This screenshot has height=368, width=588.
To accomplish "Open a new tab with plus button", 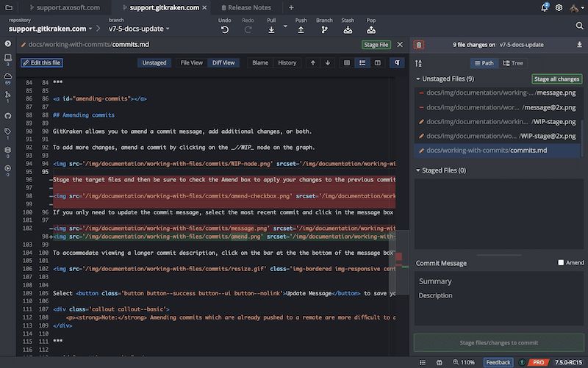I will 291,7.
